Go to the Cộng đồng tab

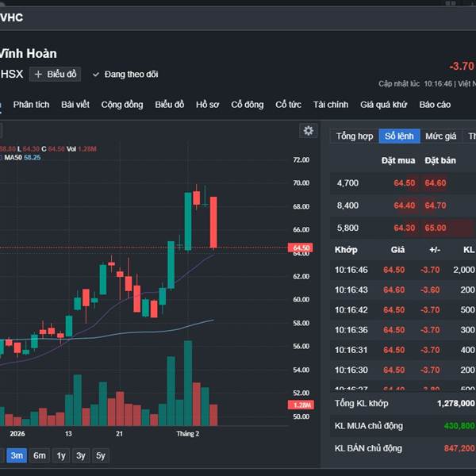[122, 105]
